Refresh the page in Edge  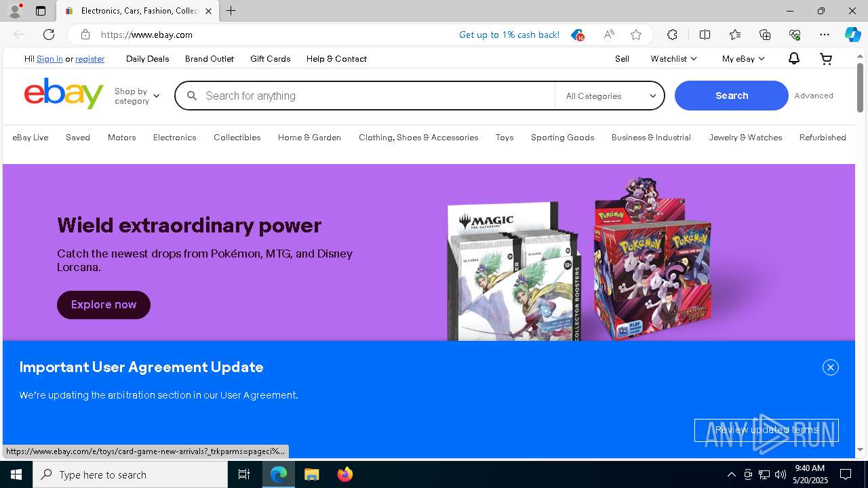tap(49, 35)
